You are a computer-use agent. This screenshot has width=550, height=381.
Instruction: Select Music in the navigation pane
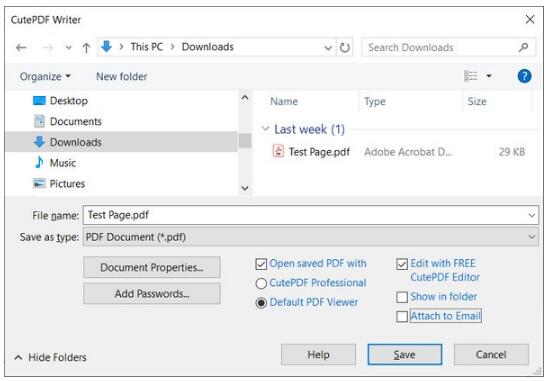[55, 163]
